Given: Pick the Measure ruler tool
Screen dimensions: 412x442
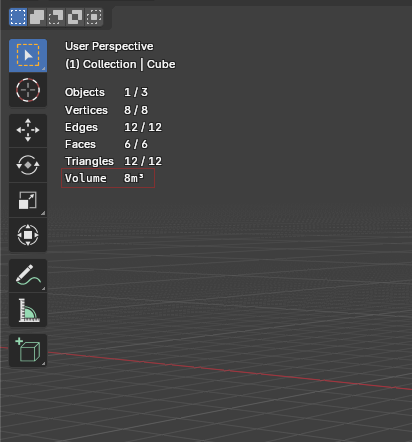Looking at the screenshot, I should pyautogui.click(x=28, y=310).
